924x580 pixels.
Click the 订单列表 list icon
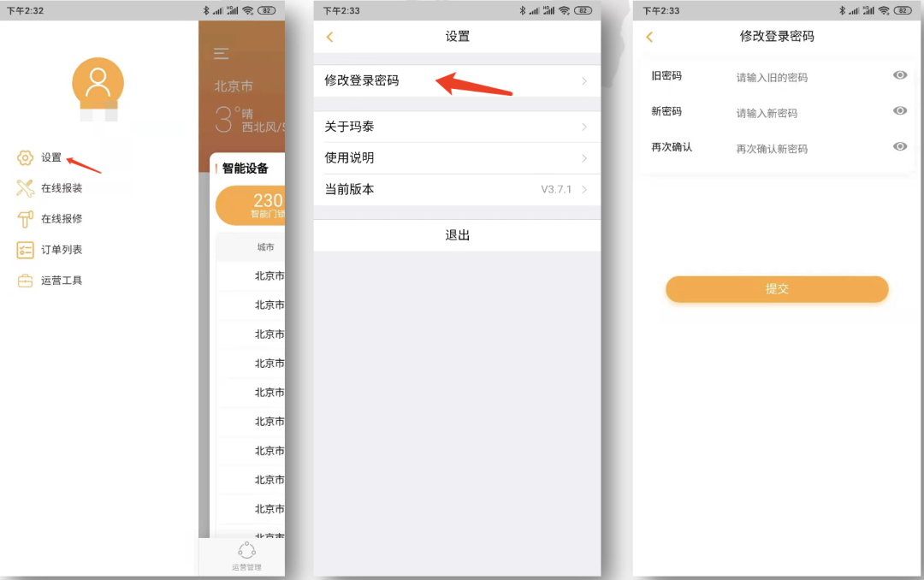coord(25,250)
